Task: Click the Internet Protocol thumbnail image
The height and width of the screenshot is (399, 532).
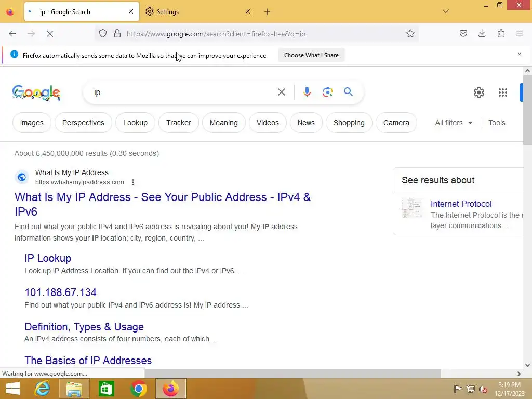Action: pos(412,207)
